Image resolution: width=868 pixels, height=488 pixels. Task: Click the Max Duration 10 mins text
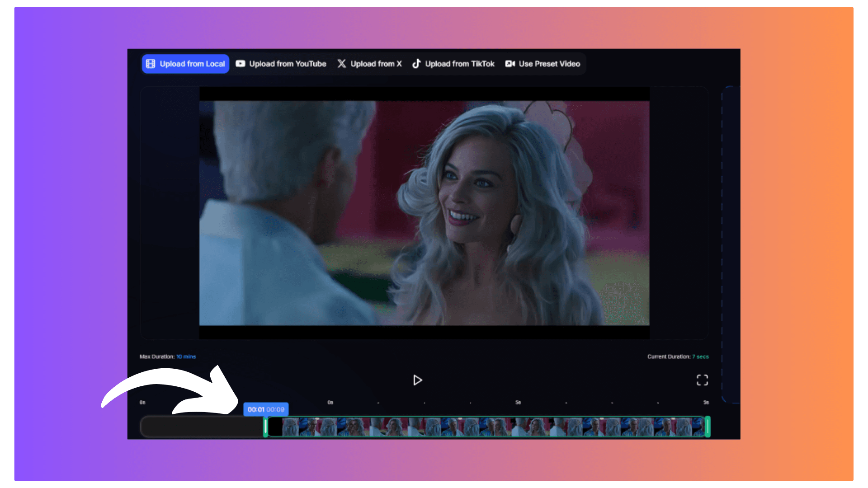click(168, 357)
